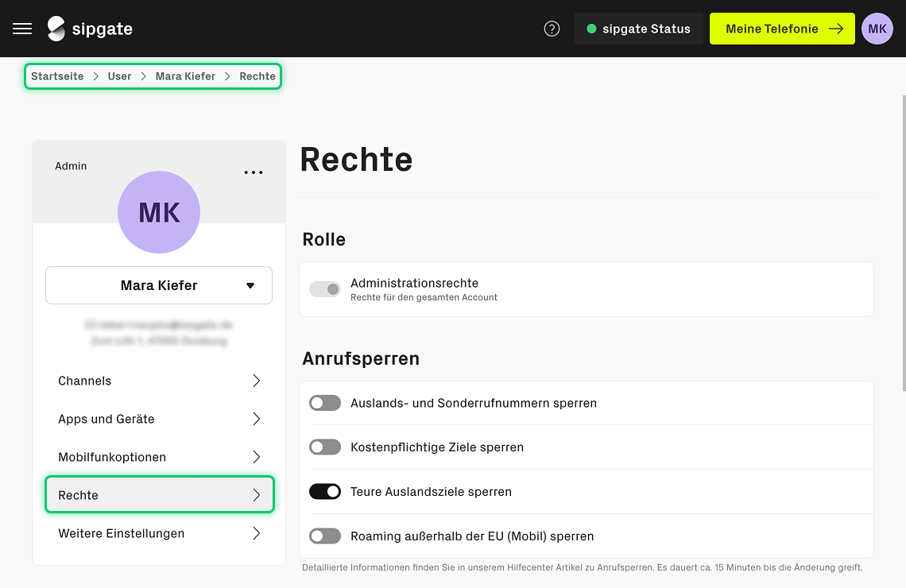Enable Kostenpflichtige Ziele sperren toggle

coord(325,447)
